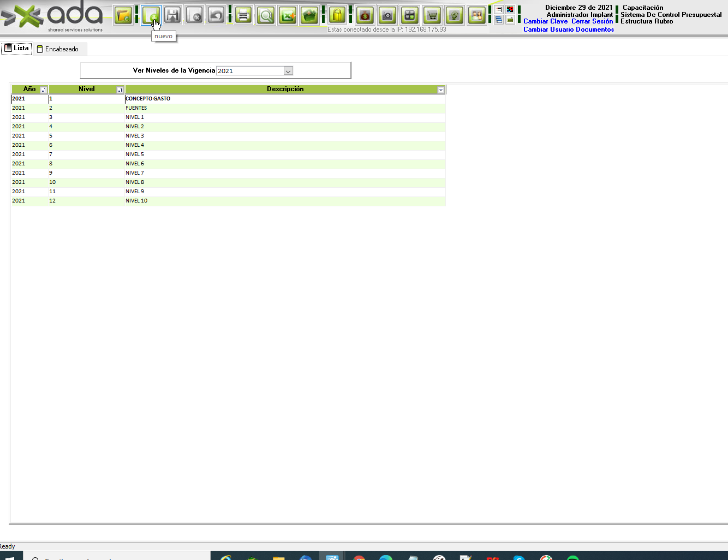Click the yellow padlock icon
The width and height of the screenshot is (728, 560).
click(337, 15)
